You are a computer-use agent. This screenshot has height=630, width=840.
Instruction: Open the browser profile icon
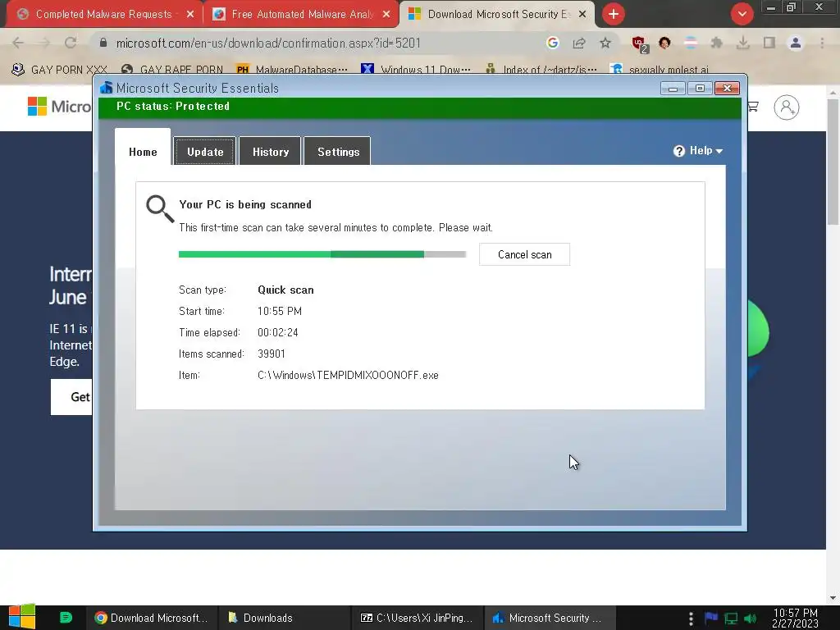point(796,43)
